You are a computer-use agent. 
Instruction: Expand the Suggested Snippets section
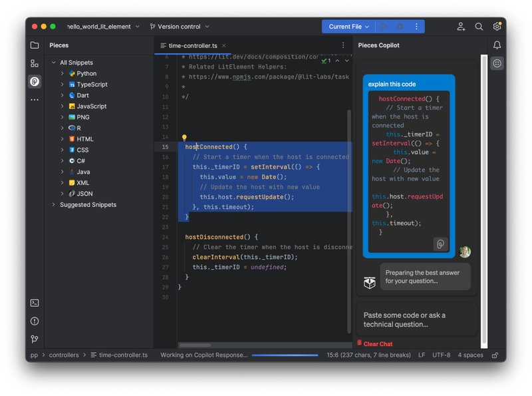(x=86, y=205)
